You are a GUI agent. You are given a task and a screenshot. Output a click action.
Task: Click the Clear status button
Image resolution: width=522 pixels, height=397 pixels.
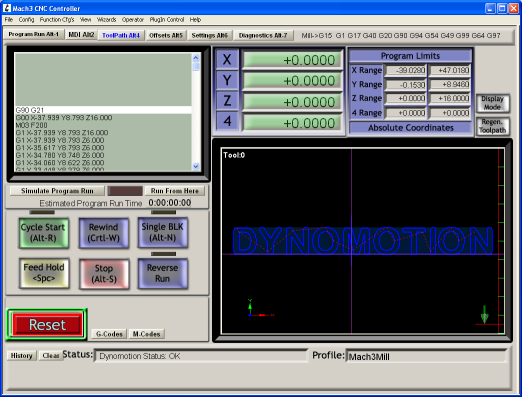pyautogui.click(x=51, y=356)
